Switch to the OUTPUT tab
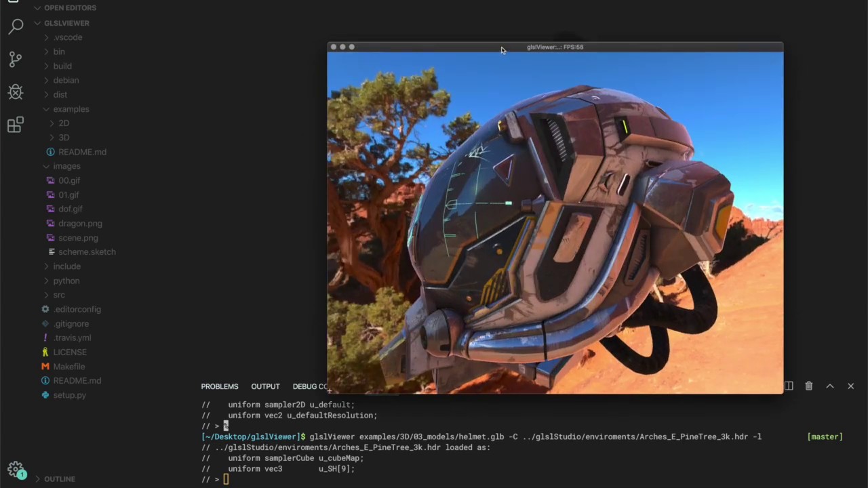This screenshot has height=488, width=868. tap(265, 386)
